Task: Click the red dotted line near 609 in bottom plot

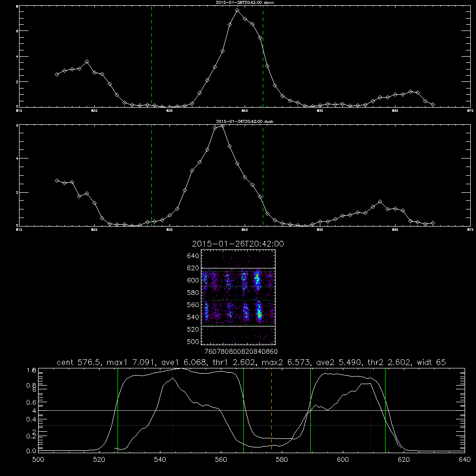Action: point(370,410)
